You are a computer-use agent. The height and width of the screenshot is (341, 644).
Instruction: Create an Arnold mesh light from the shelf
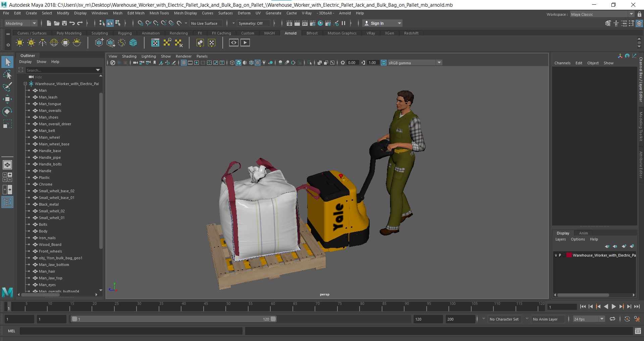click(x=31, y=43)
